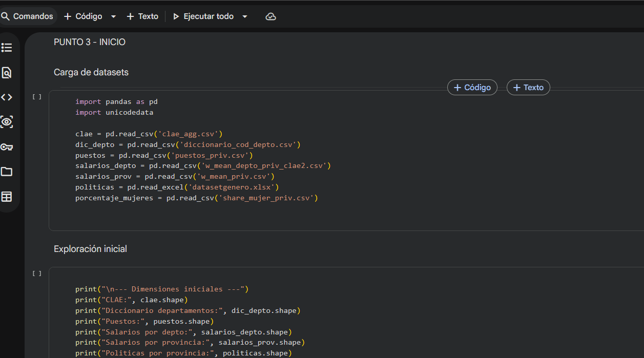Add a code cell from top toolbar
This screenshot has width=644, height=358.
pyautogui.click(x=83, y=16)
